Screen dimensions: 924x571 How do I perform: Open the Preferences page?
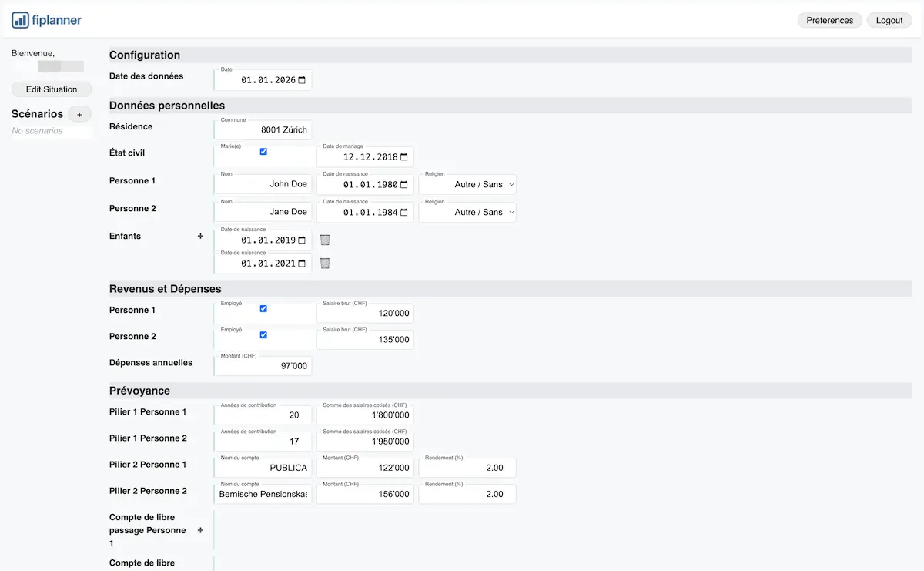pos(830,20)
